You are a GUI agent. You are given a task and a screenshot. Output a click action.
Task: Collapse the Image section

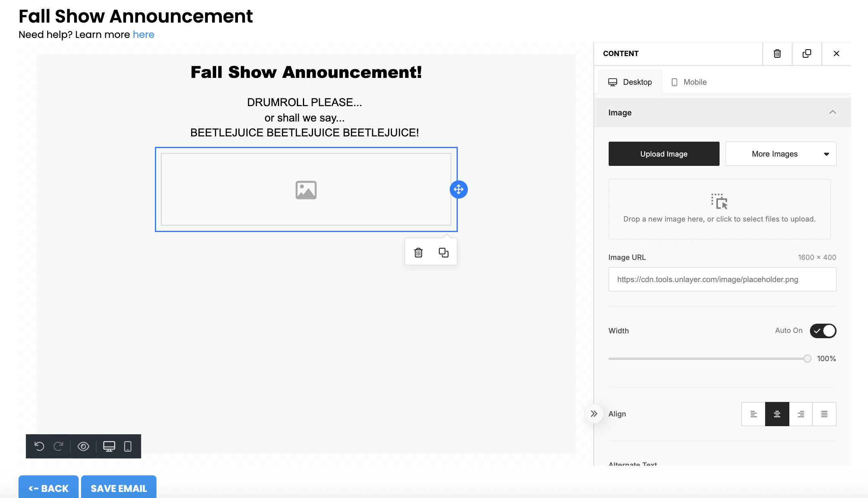[x=833, y=113]
